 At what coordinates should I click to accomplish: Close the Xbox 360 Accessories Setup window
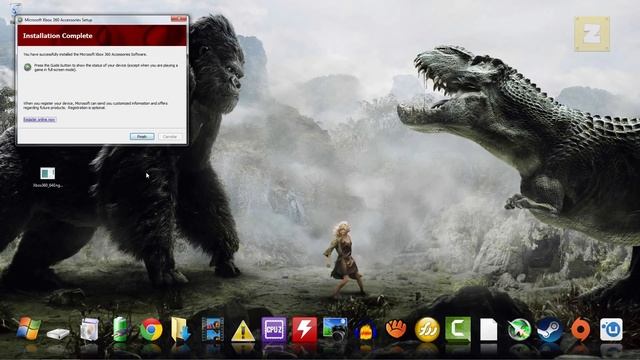178,19
